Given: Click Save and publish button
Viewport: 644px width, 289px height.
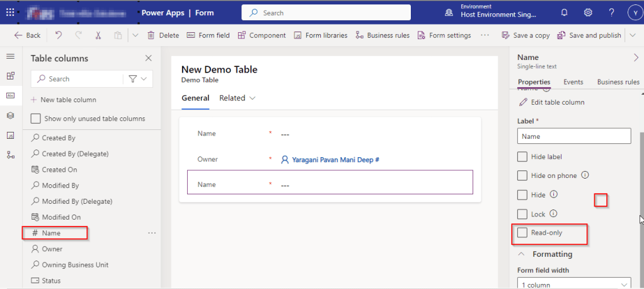Looking at the screenshot, I should pos(589,35).
